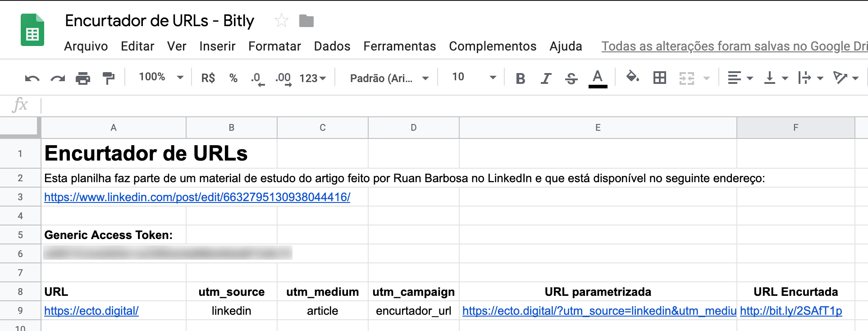Open the Ver menu
Screen dimensions: 868x331
177,46
